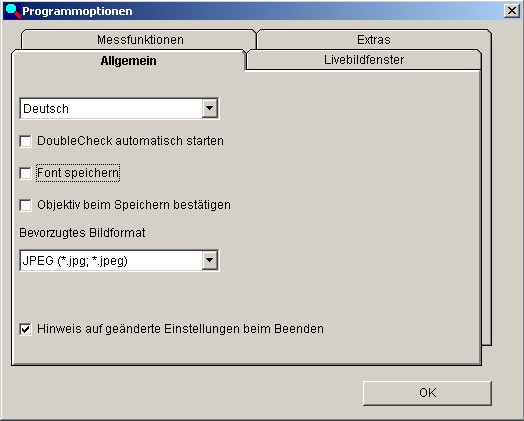Image resolution: width=524 pixels, height=421 pixels.
Task: Switch to the Messfunktionen tab
Action: coord(140,40)
